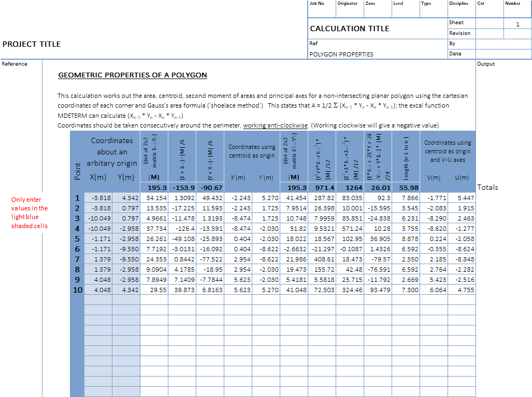The height and width of the screenshot is (397, 532).
Task: Select the Originator header cell
Action: tap(350, 9)
